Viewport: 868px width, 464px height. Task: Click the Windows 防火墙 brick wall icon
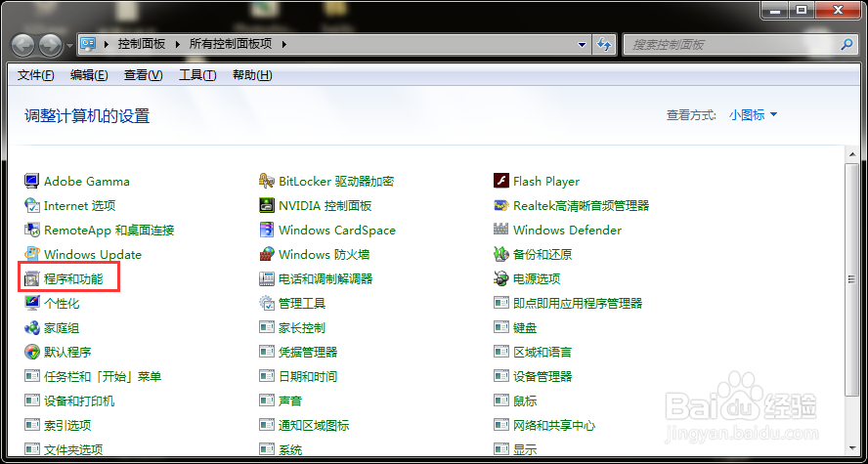click(x=267, y=254)
